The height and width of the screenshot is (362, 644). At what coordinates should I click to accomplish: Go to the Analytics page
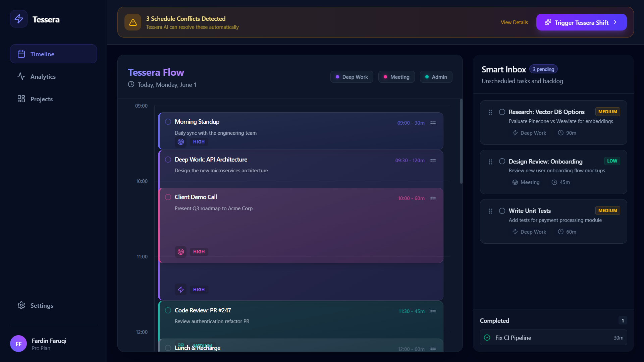(53, 76)
